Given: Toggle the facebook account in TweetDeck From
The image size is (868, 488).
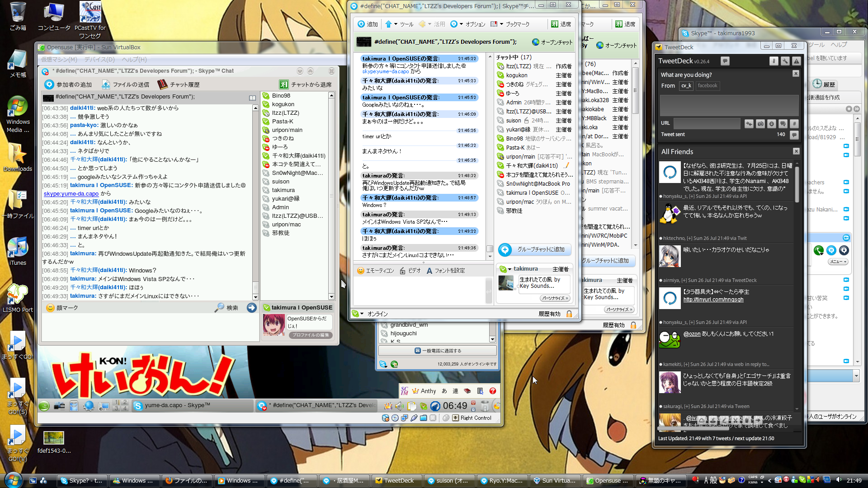Looking at the screenshot, I should 708,85.
